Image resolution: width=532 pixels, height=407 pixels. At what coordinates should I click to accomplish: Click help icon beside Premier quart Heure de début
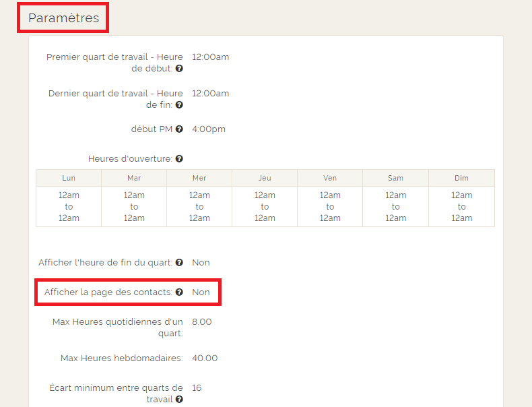pos(179,69)
